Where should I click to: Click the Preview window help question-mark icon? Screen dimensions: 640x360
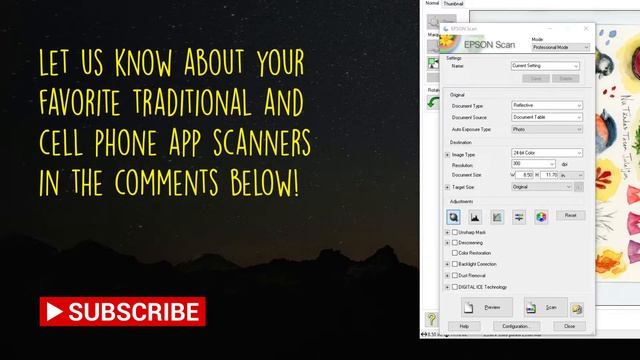[x=431, y=319]
